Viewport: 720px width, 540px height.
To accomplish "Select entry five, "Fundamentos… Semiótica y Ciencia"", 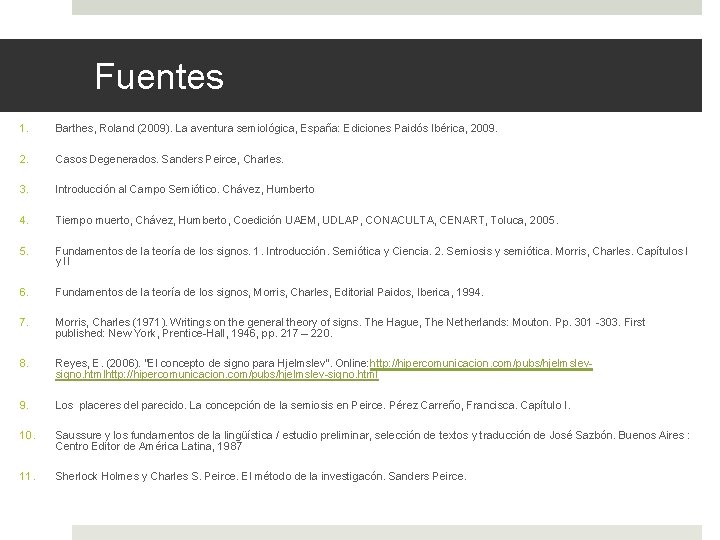I will pos(371,256).
